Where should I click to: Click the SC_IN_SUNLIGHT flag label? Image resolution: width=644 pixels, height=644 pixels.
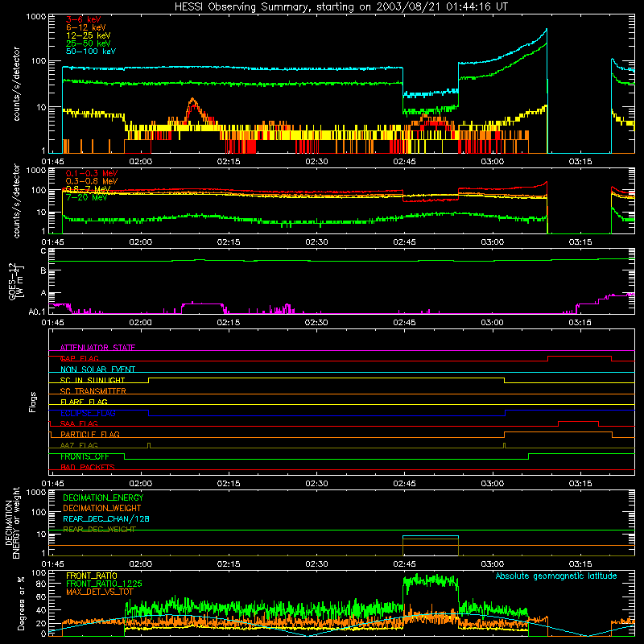click(93, 380)
